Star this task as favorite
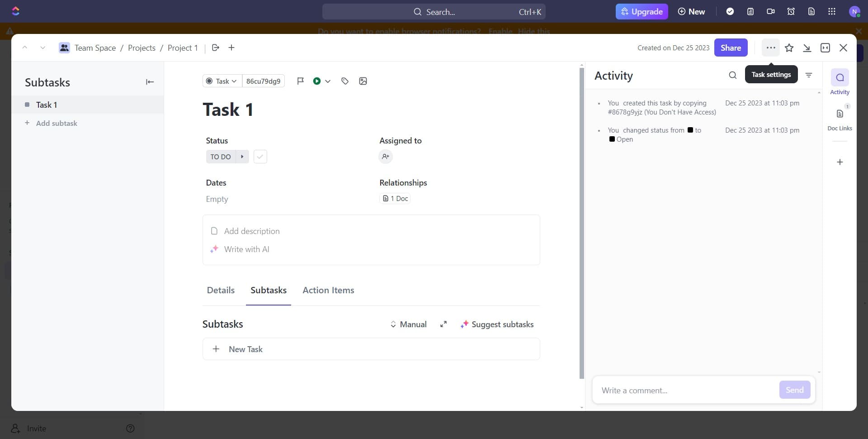Screen dimensions: 868x439 pos(789,48)
